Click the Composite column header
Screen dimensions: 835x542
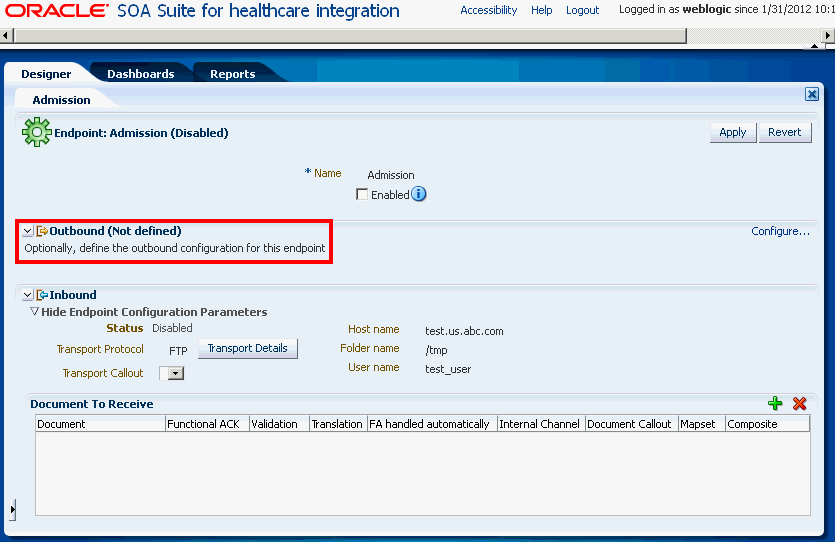point(767,424)
